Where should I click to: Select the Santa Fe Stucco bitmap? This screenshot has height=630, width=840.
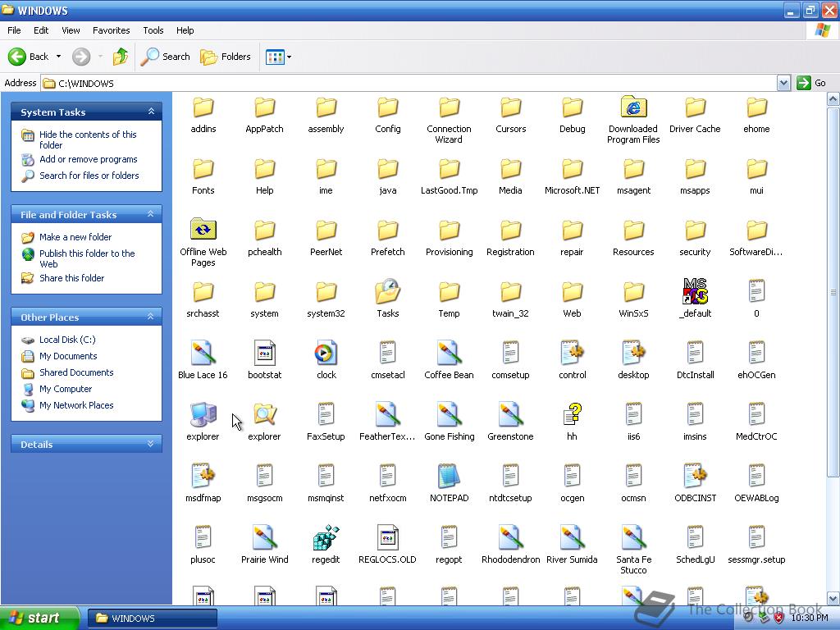pyautogui.click(x=634, y=538)
